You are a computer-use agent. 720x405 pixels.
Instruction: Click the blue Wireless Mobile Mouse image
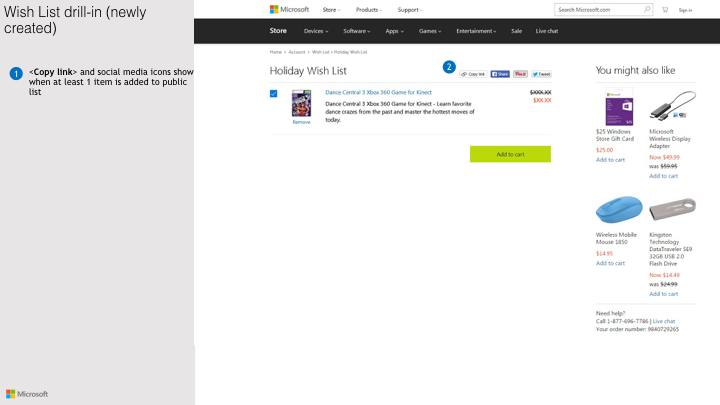(619, 209)
